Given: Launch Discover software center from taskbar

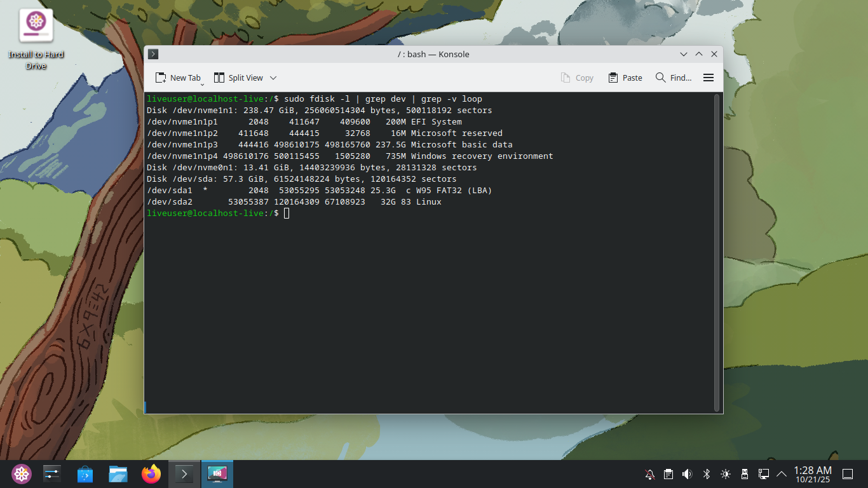Looking at the screenshot, I should coord(85,474).
